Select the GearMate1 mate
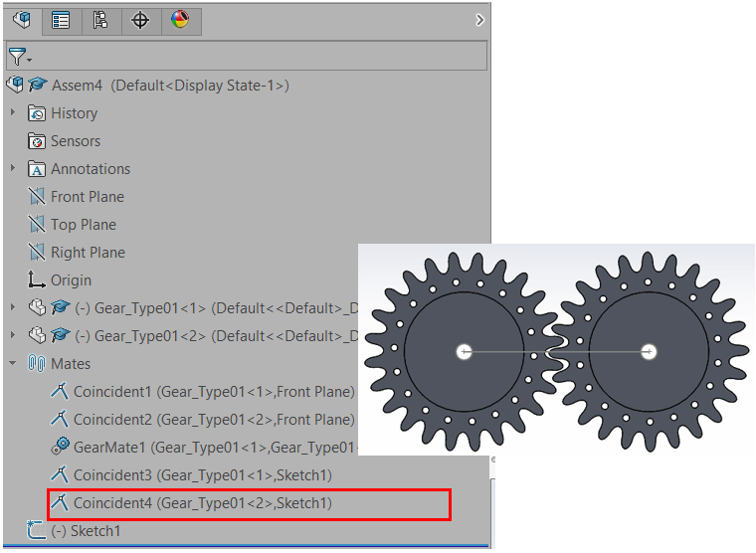The height and width of the screenshot is (553, 756). click(x=216, y=448)
